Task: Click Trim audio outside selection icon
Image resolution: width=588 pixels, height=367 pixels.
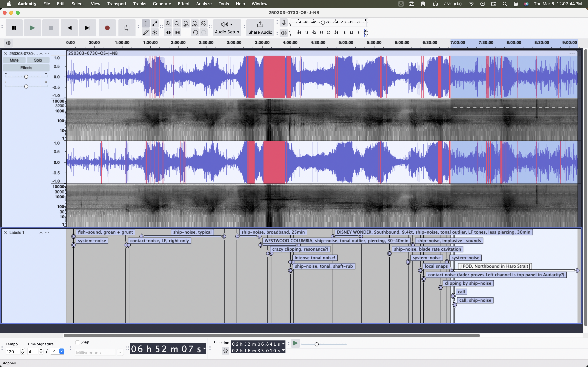Action: 168,32
